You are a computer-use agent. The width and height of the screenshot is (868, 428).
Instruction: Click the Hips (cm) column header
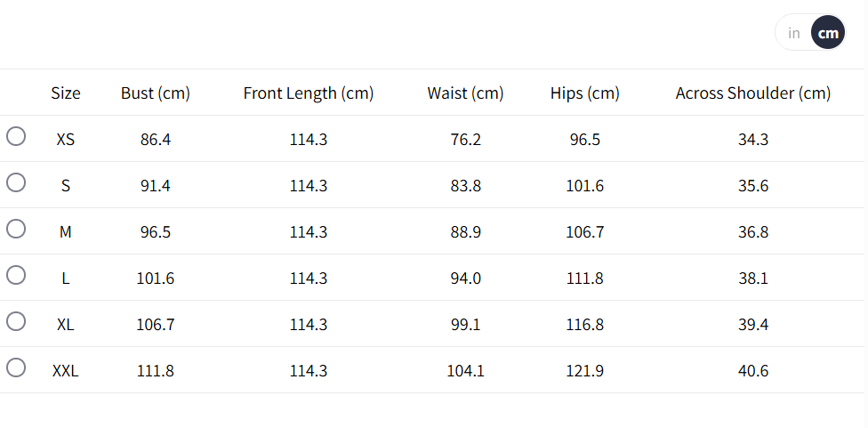coord(585,93)
